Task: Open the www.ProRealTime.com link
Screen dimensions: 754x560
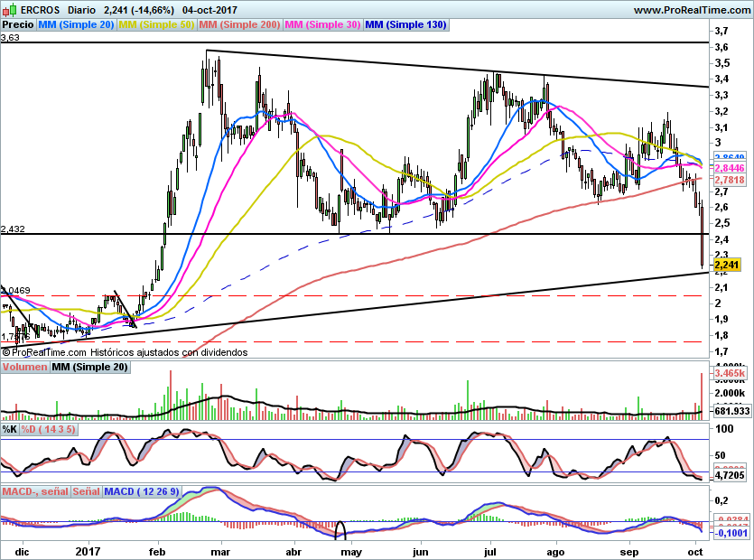Action: 692,10
